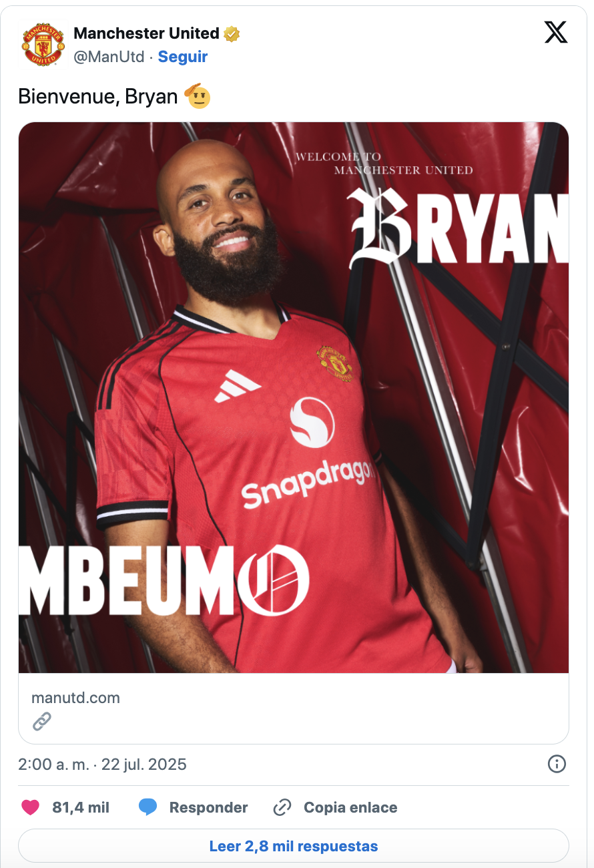Click the Manchester United crest avatar
This screenshot has width=594, height=868.
[x=43, y=45]
